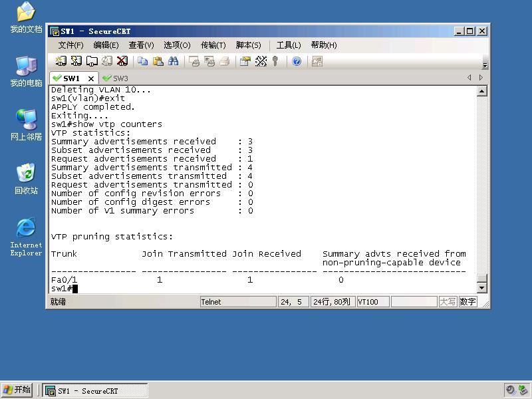532x399 pixels.
Task: Open the 工具(L) menu
Action: click(289, 45)
